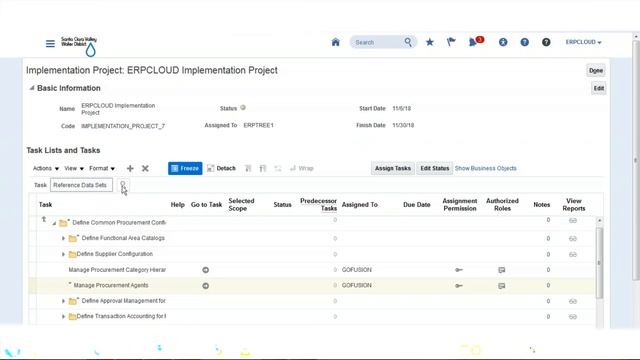Click the blue help icon in header

tap(524, 42)
